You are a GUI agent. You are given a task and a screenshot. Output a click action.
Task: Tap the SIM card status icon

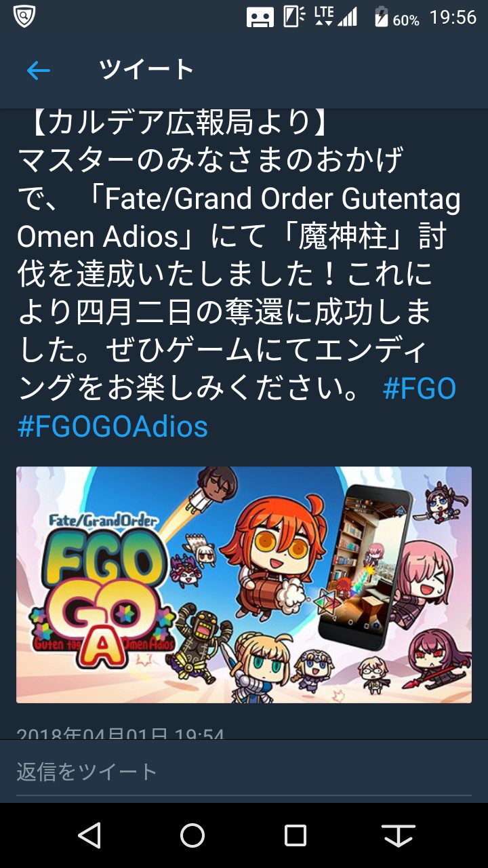pos(294,17)
